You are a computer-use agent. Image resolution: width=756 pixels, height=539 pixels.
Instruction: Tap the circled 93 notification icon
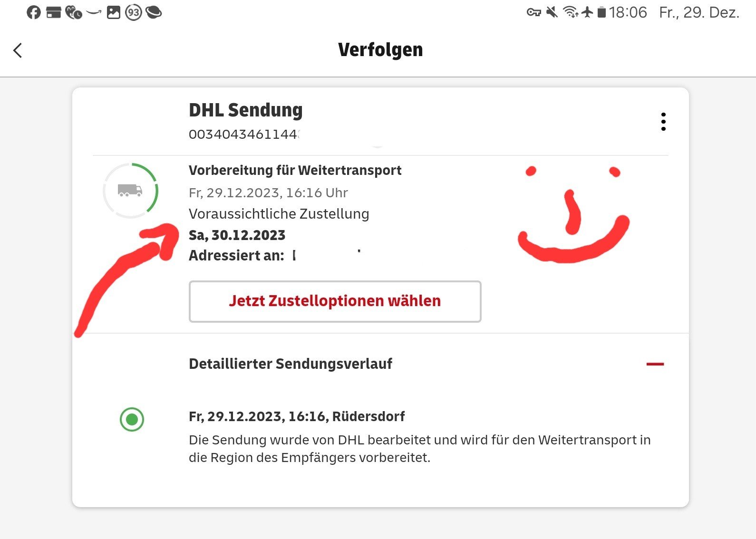pos(134,12)
